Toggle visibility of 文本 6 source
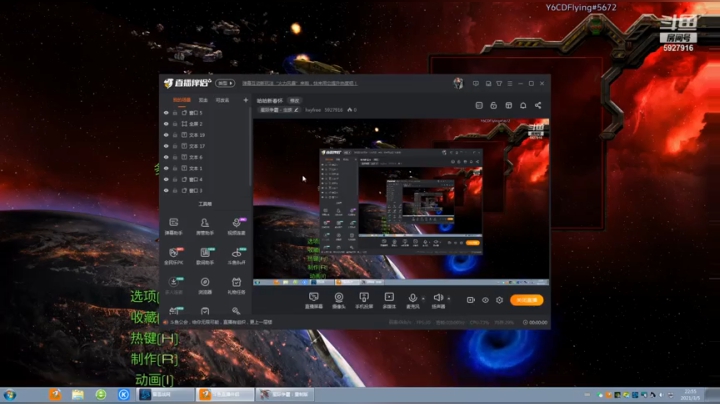The width and height of the screenshot is (720, 404). point(166,157)
